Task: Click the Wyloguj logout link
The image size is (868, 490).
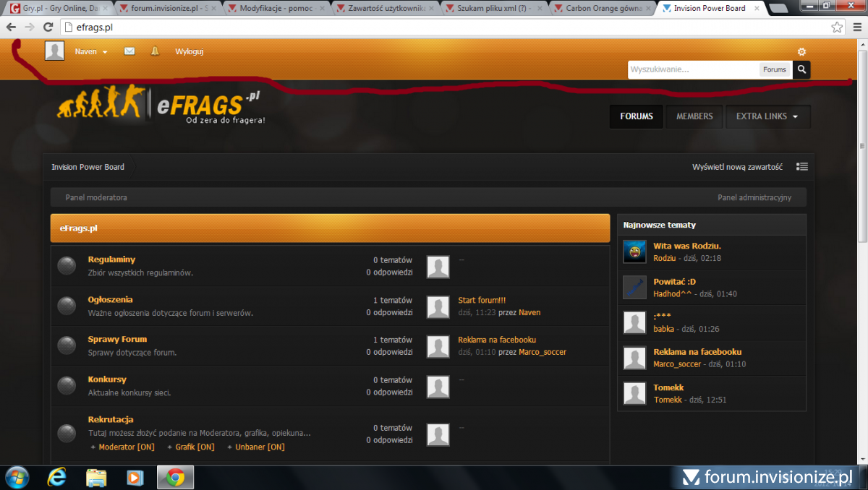Action: tap(190, 51)
